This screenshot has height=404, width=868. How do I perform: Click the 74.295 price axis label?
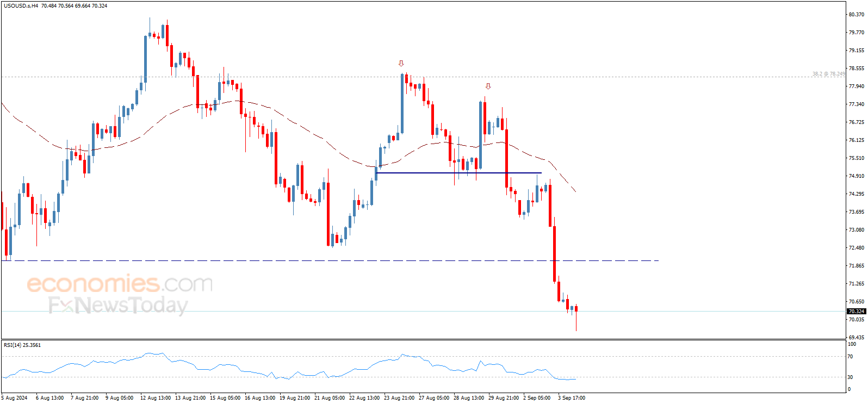tap(857, 194)
